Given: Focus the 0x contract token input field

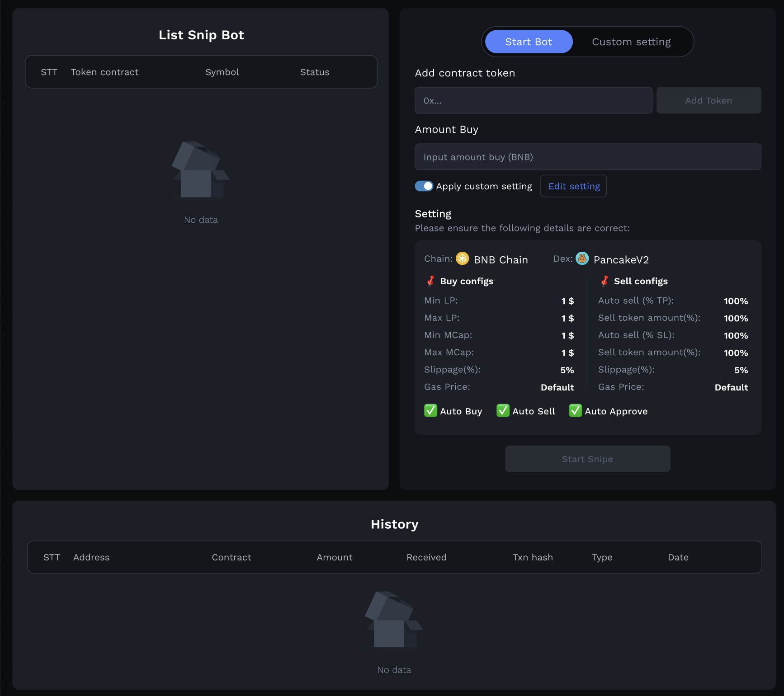Looking at the screenshot, I should 533,101.
